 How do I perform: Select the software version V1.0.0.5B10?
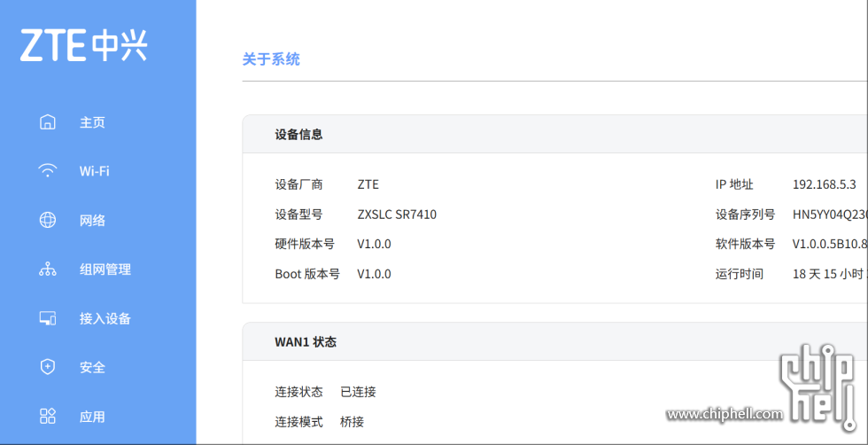[x=830, y=244]
